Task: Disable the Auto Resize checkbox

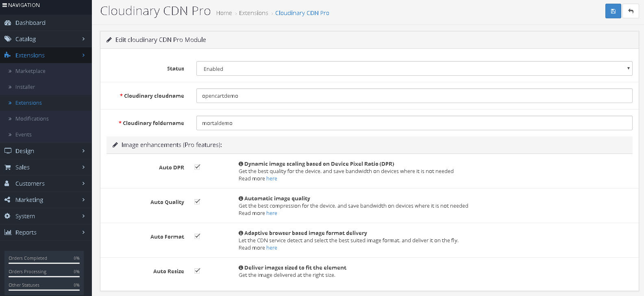Action: 197,271
